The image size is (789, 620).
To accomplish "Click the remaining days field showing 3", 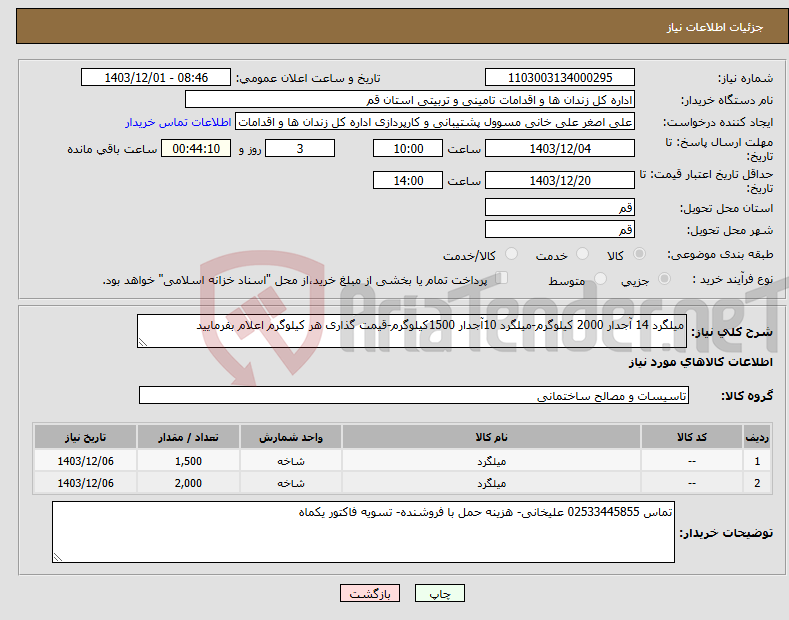I will (300, 148).
